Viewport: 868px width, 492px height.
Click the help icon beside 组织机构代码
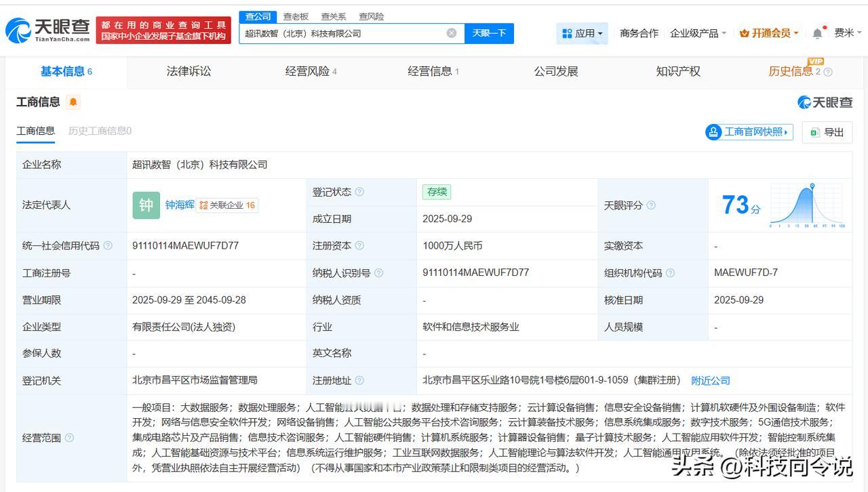(670, 273)
